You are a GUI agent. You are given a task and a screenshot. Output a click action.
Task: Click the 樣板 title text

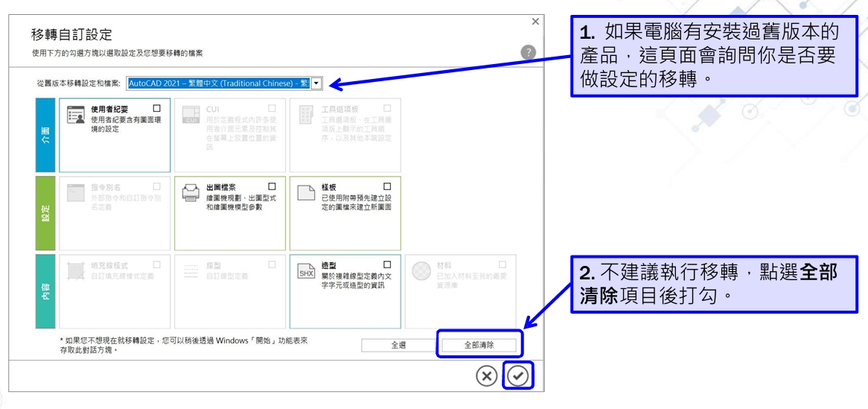coord(329,187)
